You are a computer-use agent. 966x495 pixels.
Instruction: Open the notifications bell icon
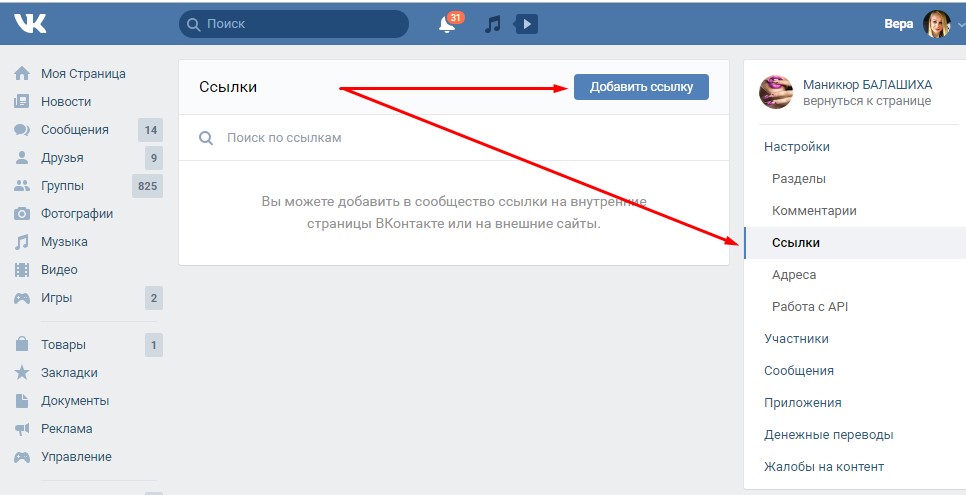click(x=447, y=25)
